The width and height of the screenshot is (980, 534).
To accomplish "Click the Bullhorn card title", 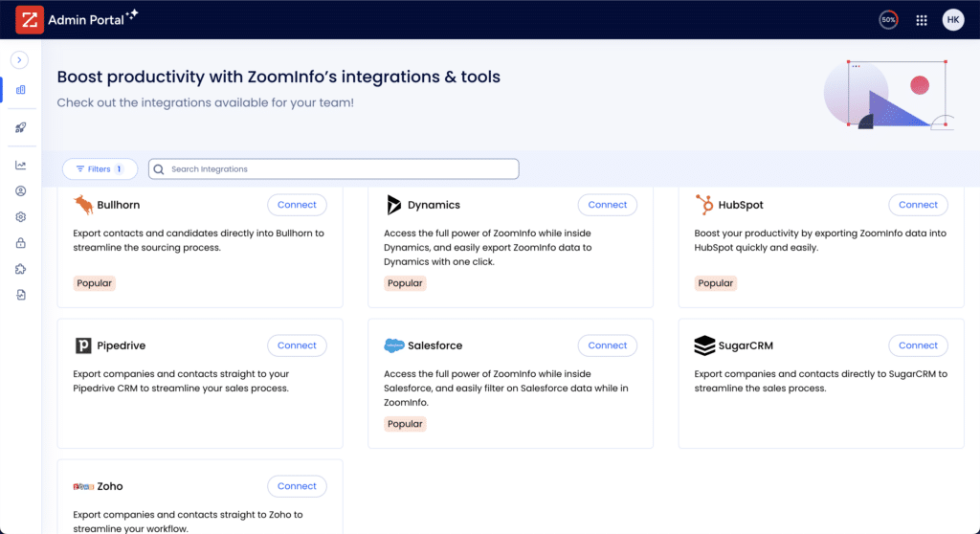I will 118,205.
